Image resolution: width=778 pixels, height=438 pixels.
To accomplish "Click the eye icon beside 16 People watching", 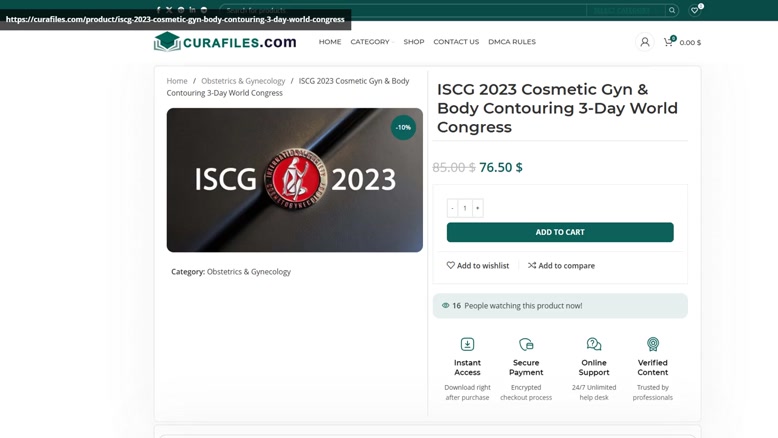I will pyautogui.click(x=446, y=306).
